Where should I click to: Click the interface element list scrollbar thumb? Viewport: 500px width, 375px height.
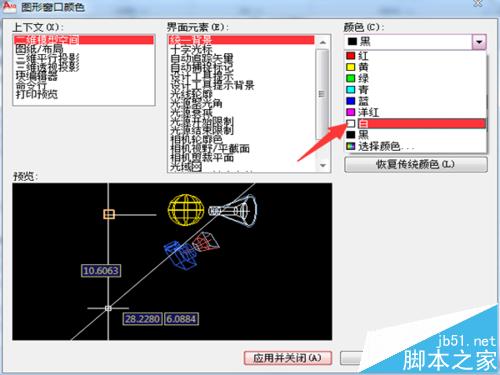tap(322, 94)
